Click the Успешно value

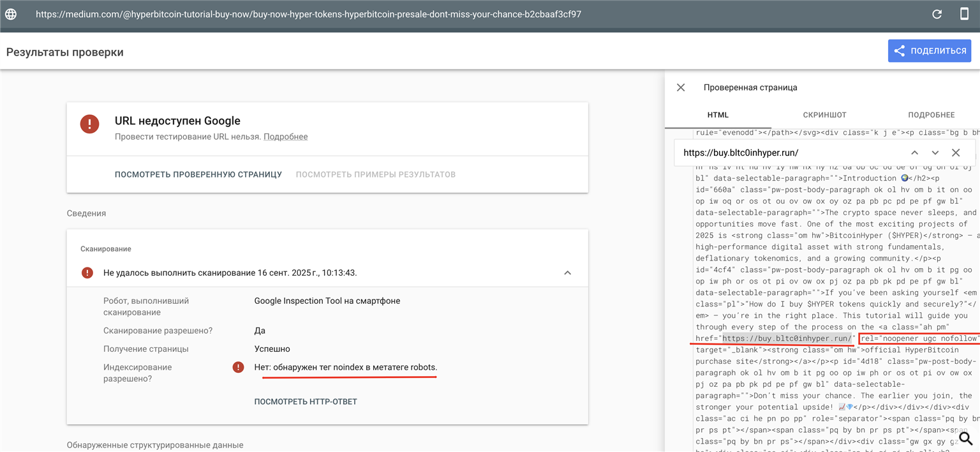[272, 349]
